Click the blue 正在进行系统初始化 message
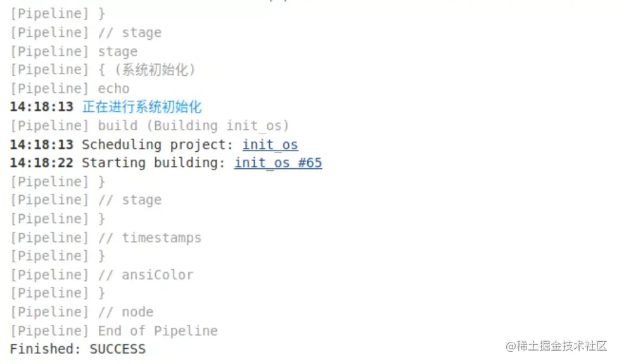The width and height of the screenshot is (619, 364). point(142,107)
